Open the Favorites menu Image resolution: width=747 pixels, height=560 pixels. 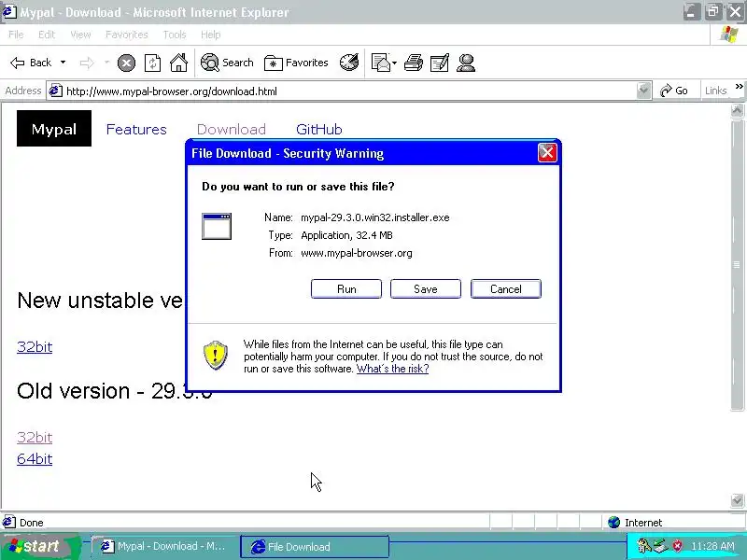pyautogui.click(x=127, y=35)
